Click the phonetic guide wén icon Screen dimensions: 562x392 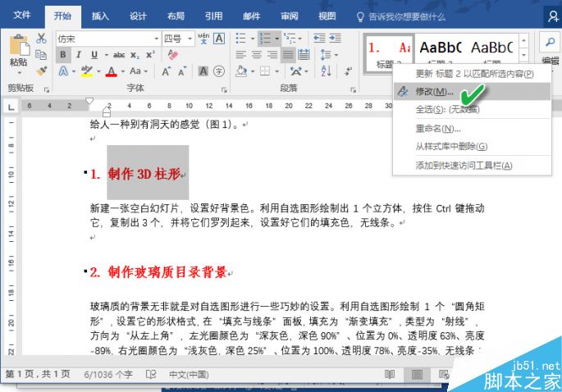coord(203,39)
